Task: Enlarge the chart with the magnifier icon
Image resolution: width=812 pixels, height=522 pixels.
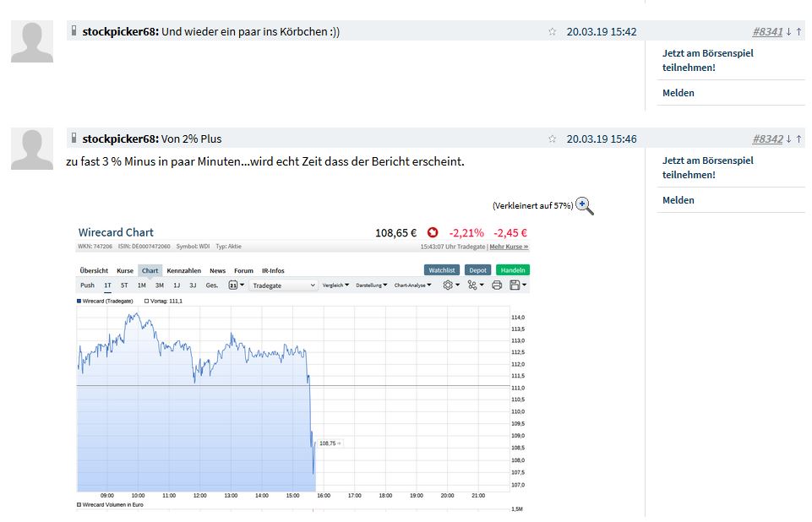Action: 585,205
